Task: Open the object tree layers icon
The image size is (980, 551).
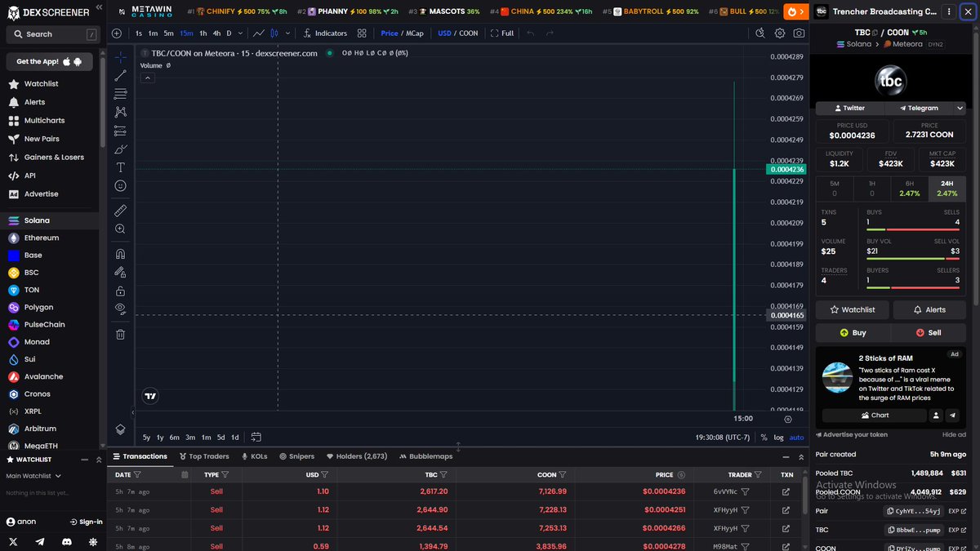Action: [x=121, y=429]
